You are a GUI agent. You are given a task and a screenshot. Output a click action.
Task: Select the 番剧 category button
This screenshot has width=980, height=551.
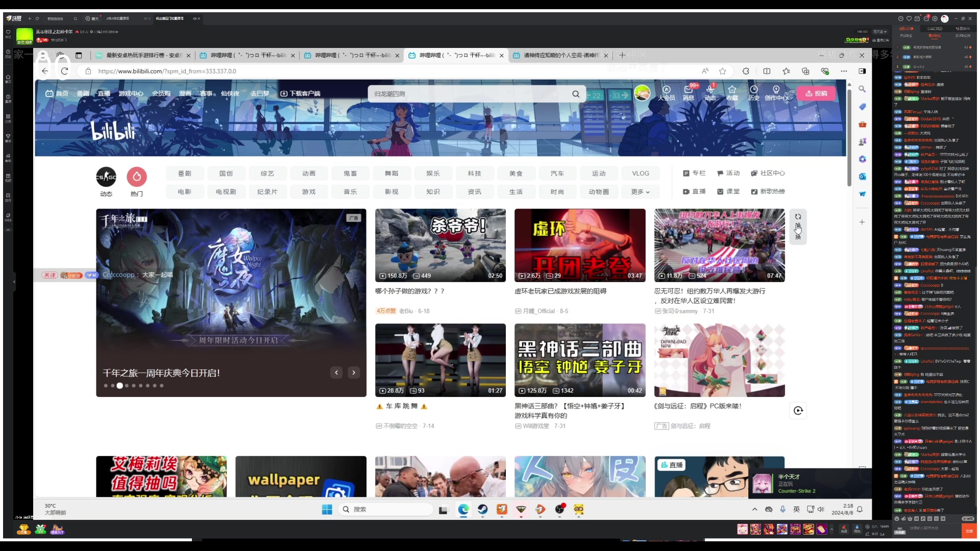[x=184, y=173]
